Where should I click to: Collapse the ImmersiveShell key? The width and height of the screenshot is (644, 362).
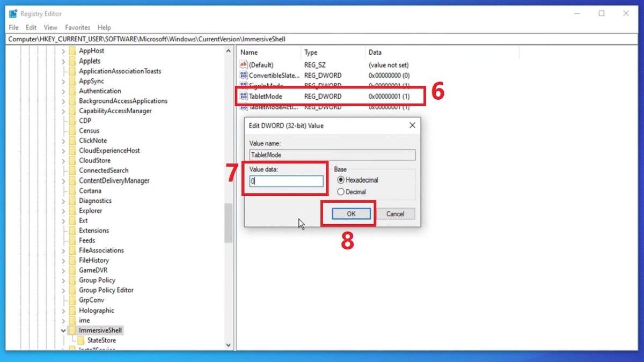[63, 330]
